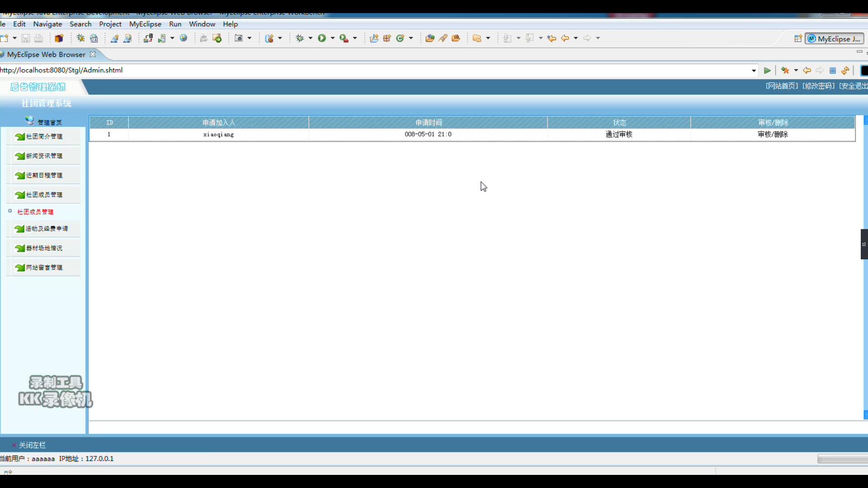Switch to MyEclipse J... perspective button
Image resolution: width=868 pixels, height=488 pixels.
coord(834,39)
